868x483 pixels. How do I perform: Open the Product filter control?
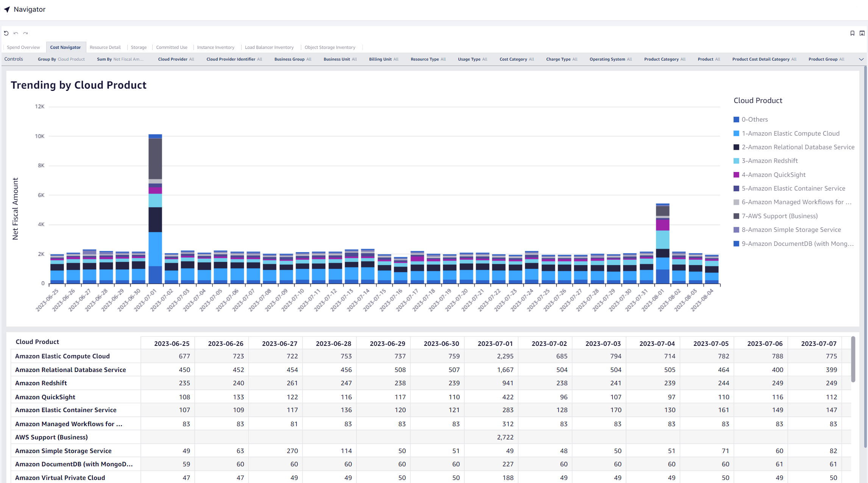click(x=709, y=59)
